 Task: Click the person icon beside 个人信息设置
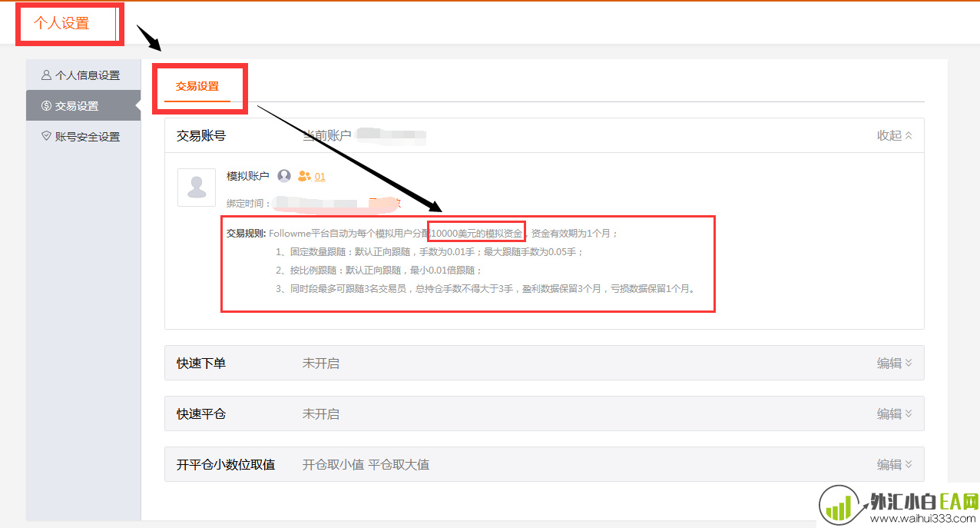[x=47, y=75]
